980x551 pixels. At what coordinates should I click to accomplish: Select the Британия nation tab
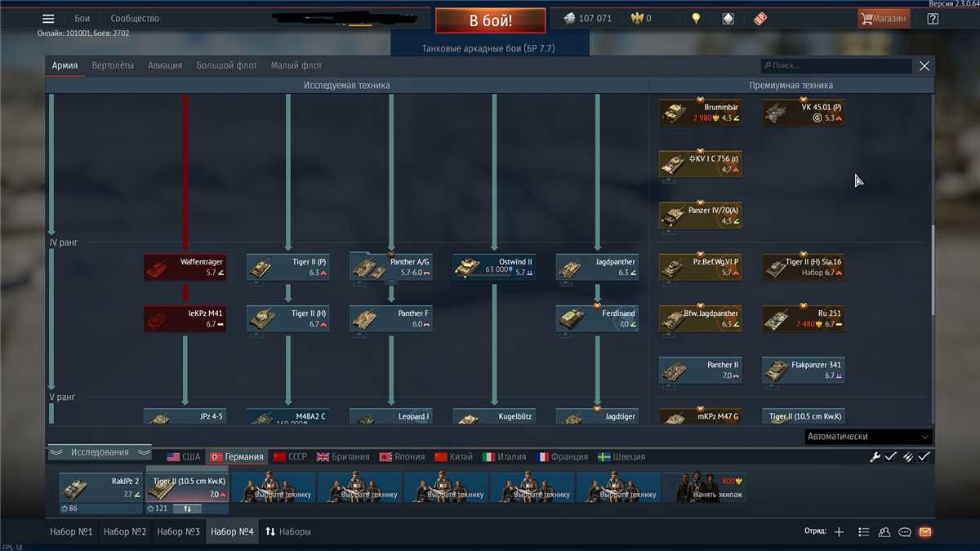343,457
